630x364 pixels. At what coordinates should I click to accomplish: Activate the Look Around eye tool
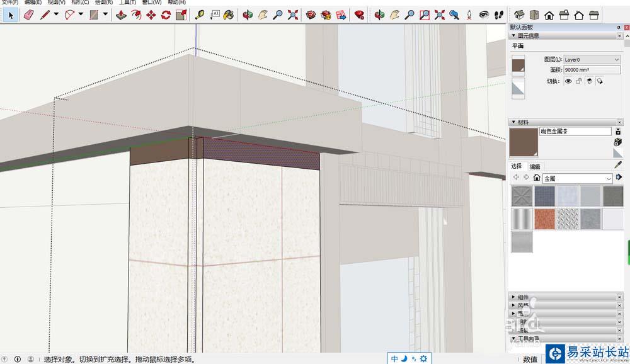[x=484, y=15]
